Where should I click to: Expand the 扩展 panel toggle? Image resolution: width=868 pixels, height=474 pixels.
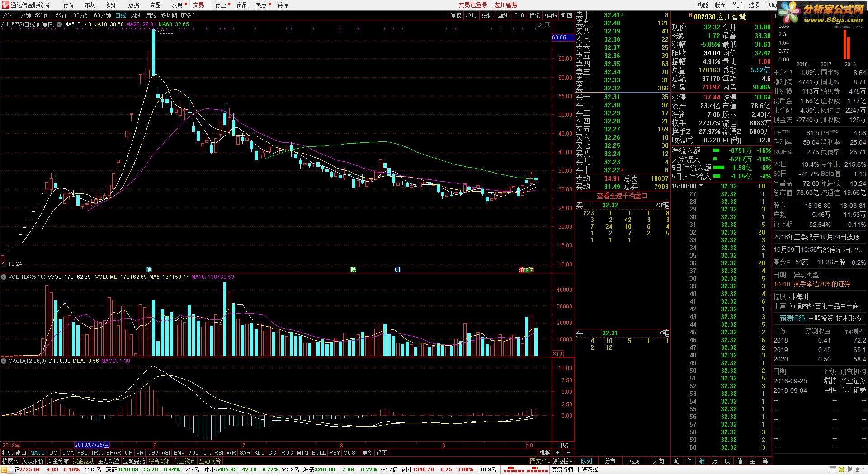(10, 461)
